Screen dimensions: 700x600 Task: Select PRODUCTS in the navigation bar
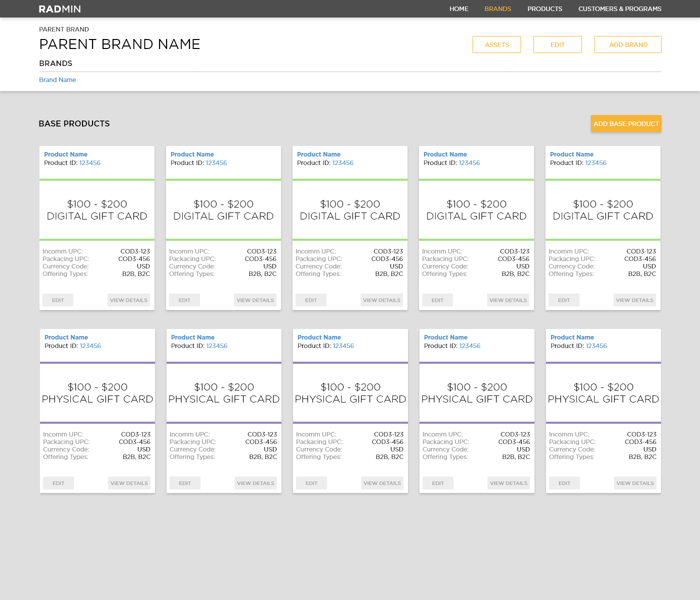pyautogui.click(x=544, y=8)
